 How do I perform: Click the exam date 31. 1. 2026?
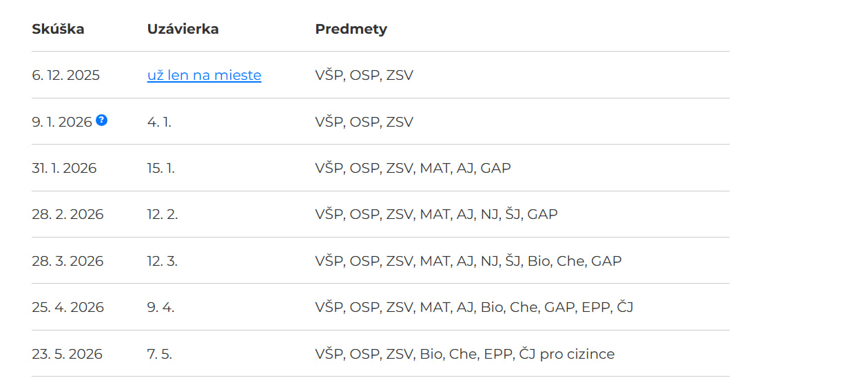click(x=64, y=168)
